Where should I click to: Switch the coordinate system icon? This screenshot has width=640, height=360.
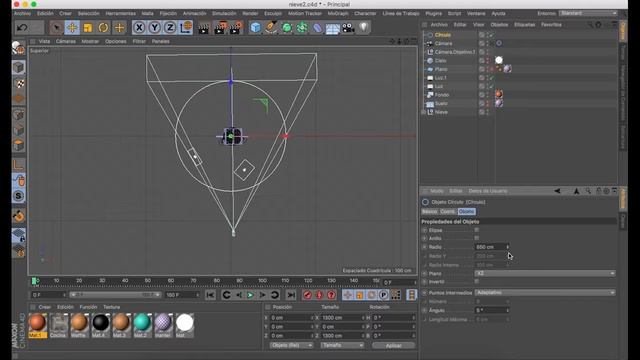[185, 28]
